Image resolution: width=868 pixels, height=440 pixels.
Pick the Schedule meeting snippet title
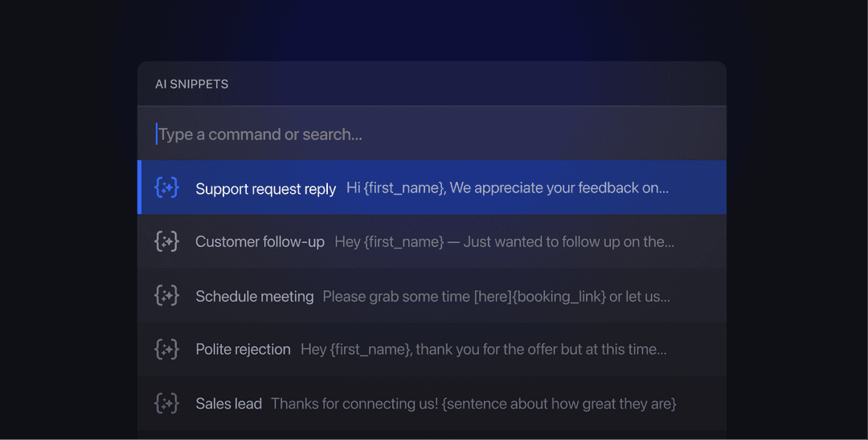pos(254,296)
